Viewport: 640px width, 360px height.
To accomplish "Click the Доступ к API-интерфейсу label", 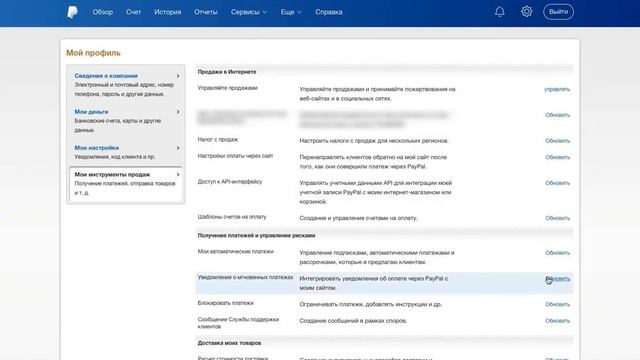I will (230, 181).
